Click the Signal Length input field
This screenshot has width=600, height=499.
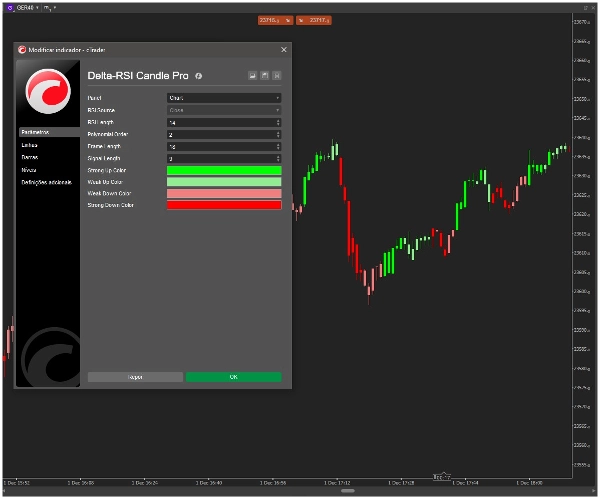tap(221, 158)
